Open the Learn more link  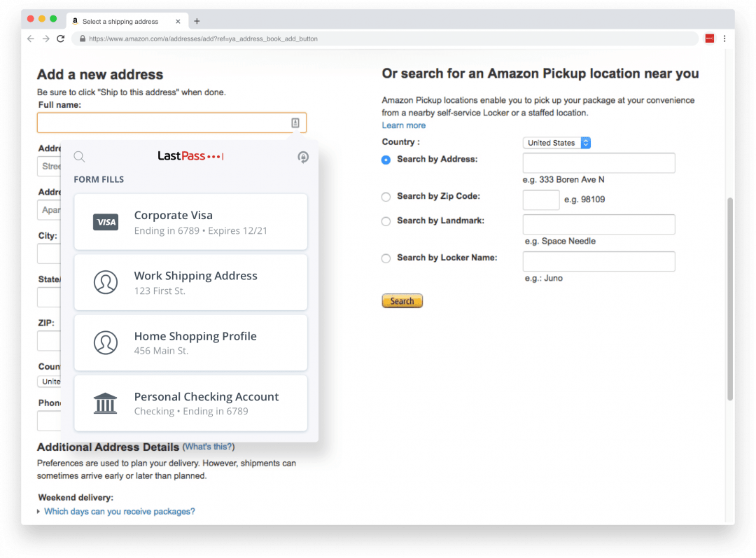pos(403,125)
